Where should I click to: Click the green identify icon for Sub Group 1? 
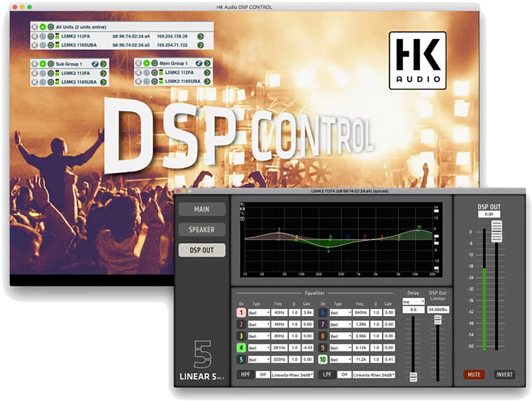[x=43, y=64]
